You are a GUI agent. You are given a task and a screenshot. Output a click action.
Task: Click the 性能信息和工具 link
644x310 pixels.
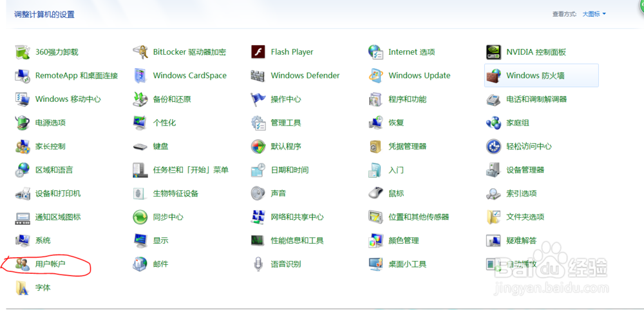[297, 240]
